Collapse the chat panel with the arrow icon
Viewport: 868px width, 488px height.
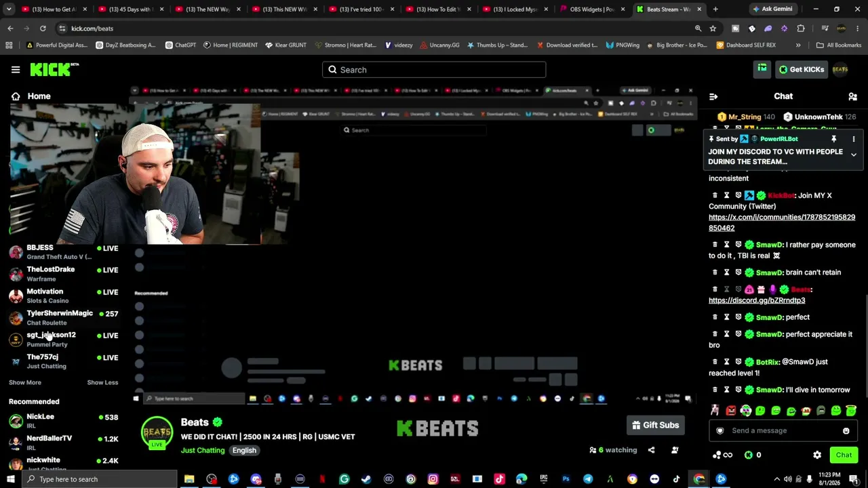click(x=713, y=96)
